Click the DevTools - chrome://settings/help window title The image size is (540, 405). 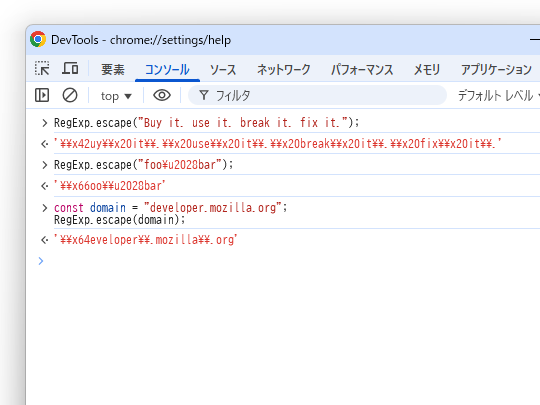click(x=141, y=40)
